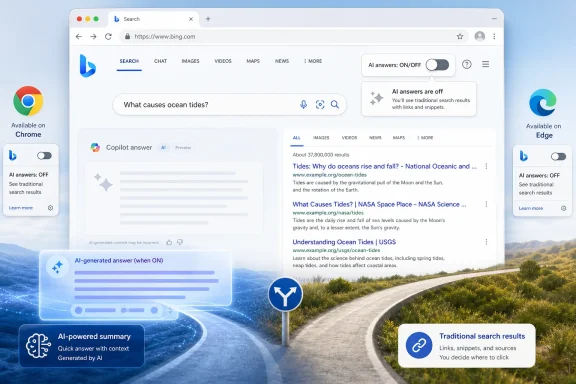Bookmark page with the star icon

(460, 36)
